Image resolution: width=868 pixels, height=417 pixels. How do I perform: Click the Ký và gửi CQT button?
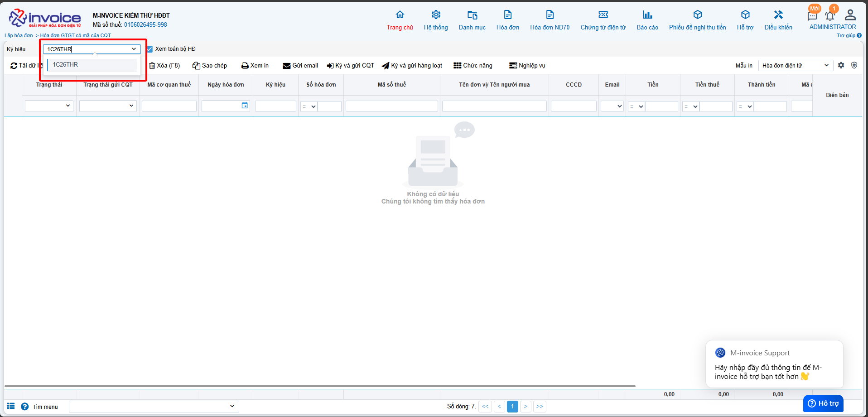(351, 66)
